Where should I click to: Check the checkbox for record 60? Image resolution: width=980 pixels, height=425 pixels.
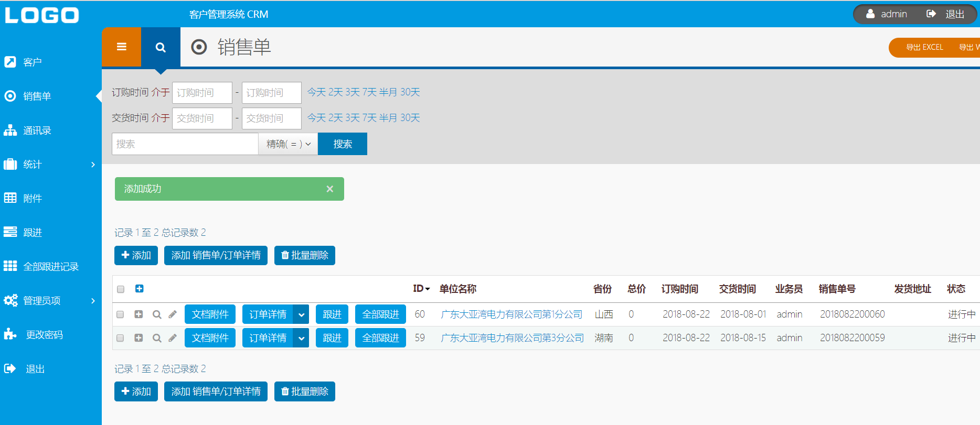pyautogui.click(x=120, y=314)
